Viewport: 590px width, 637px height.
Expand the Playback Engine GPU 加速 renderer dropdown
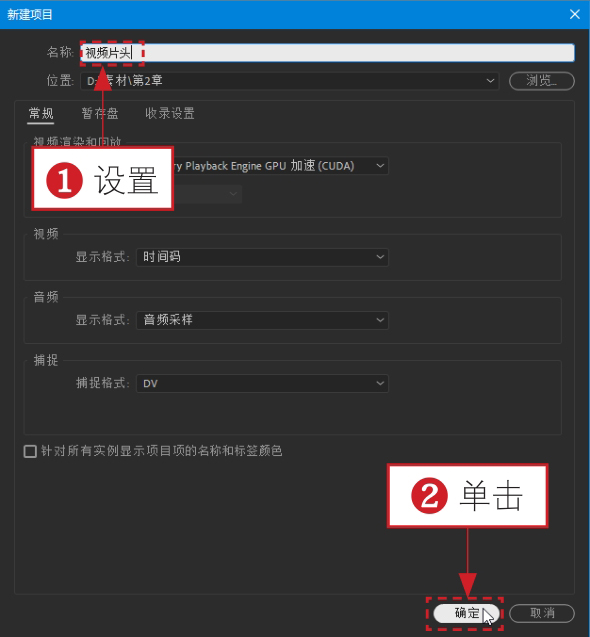click(x=280, y=166)
